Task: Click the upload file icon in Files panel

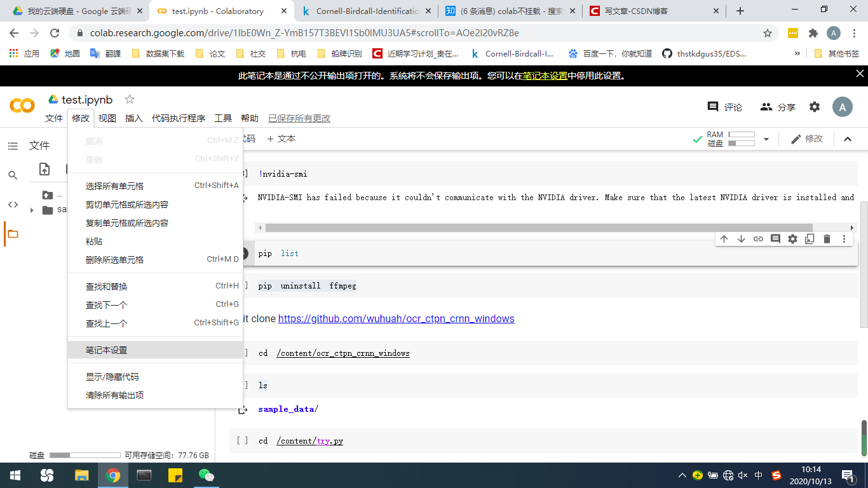Action: 44,169
